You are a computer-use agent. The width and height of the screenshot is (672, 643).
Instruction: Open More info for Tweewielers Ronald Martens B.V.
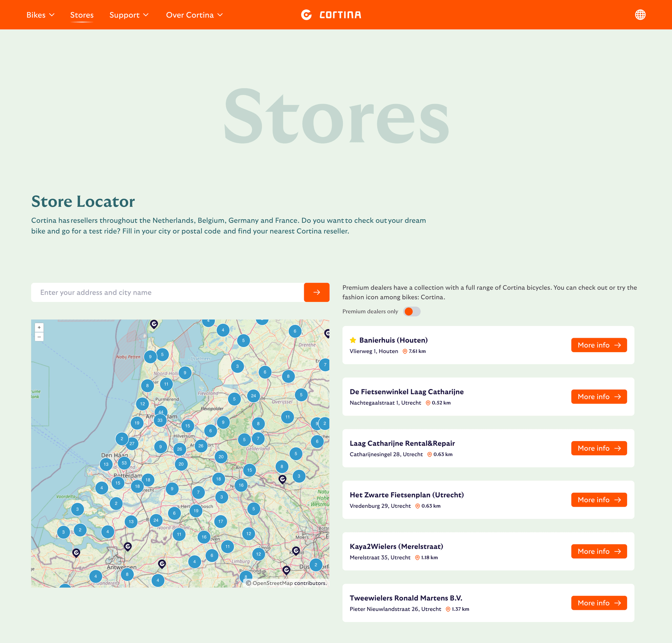599,603
